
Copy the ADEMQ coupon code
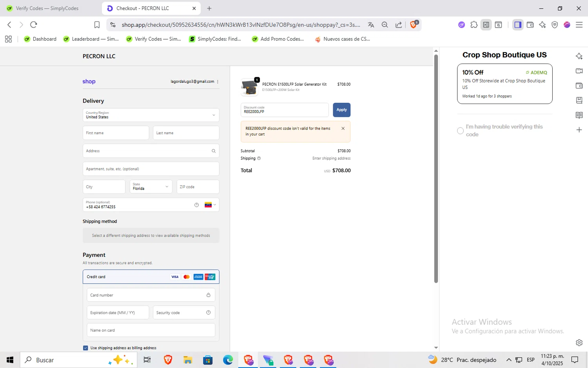point(536,73)
